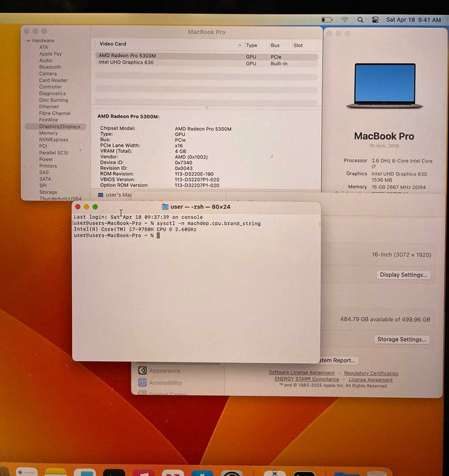Select Card Reader in the sidebar

click(x=53, y=80)
